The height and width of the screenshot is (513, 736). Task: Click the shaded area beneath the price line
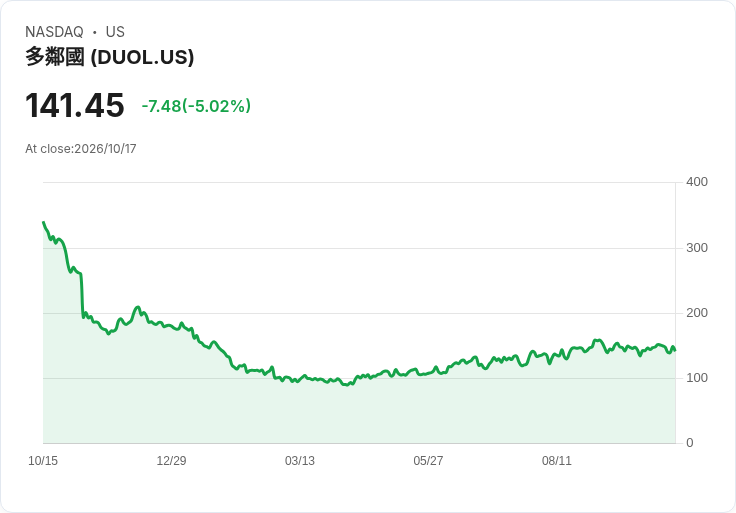click(359, 413)
